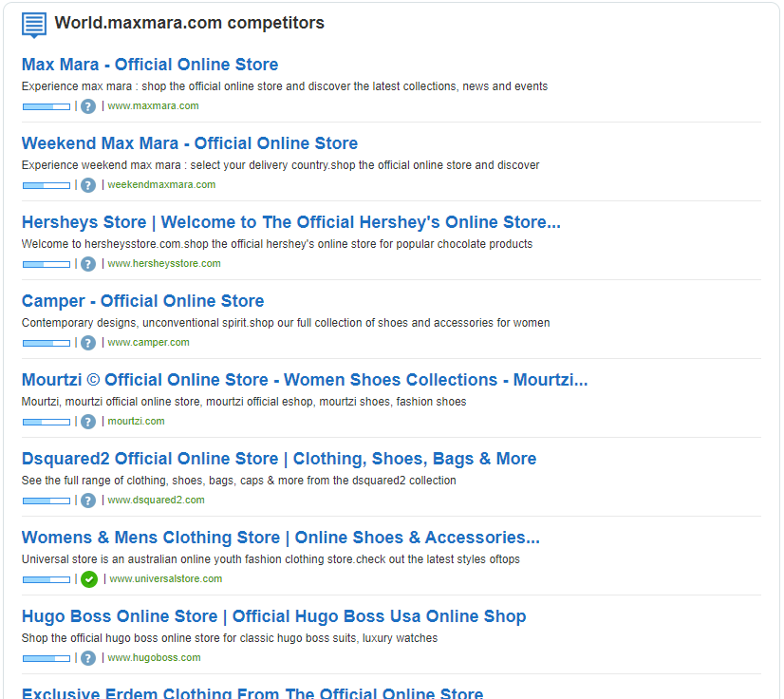Click the question mark icon for www.camper.com

point(88,343)
